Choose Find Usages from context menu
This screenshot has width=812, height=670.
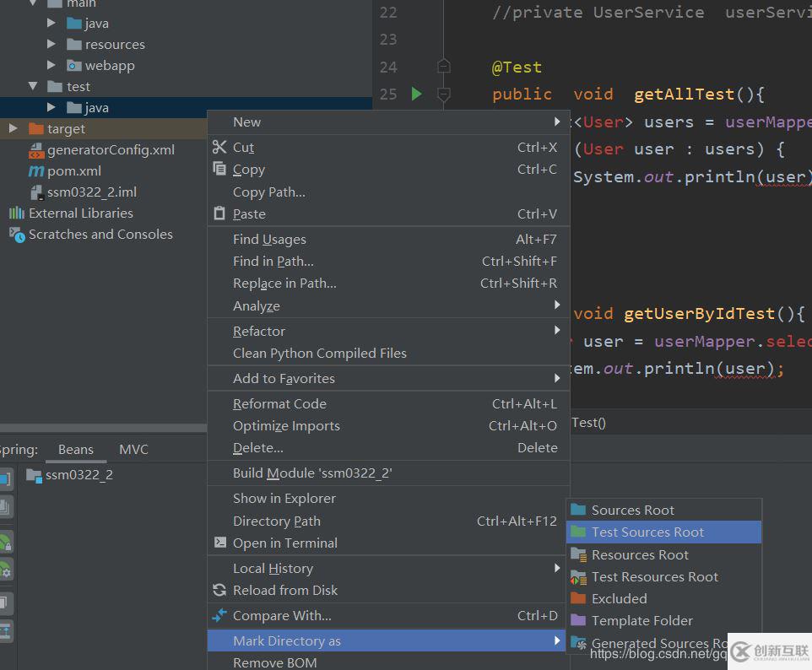point(388,239)
